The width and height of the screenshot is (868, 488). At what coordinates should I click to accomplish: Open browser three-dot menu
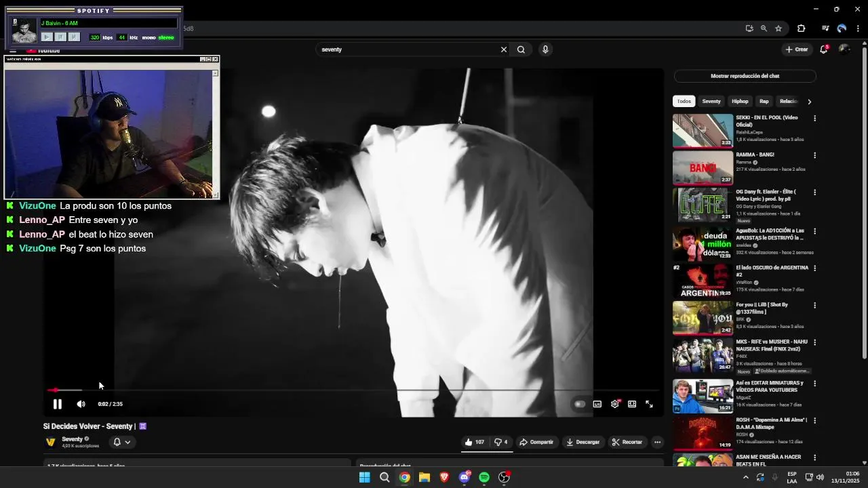(x=859, y=28)
